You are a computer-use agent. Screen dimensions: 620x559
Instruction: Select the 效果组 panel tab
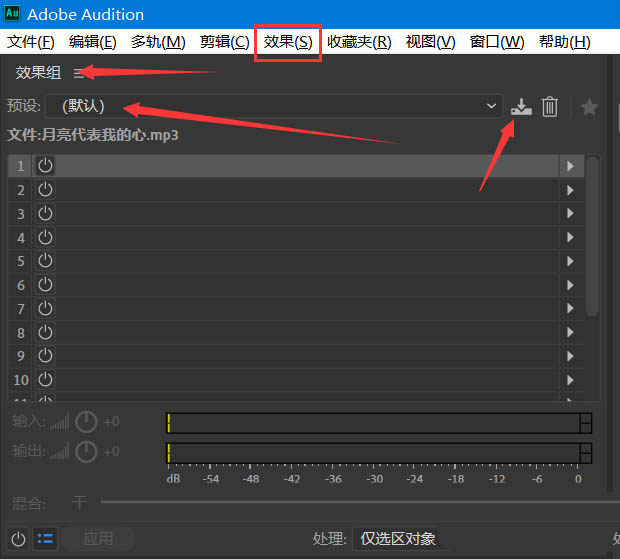[x=38, y=73]
